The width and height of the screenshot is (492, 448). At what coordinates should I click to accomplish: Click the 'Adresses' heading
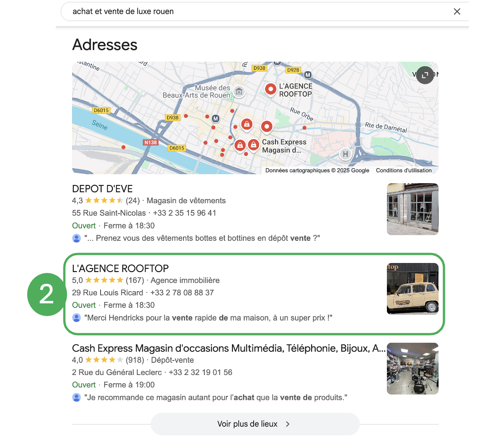[105, 45]
